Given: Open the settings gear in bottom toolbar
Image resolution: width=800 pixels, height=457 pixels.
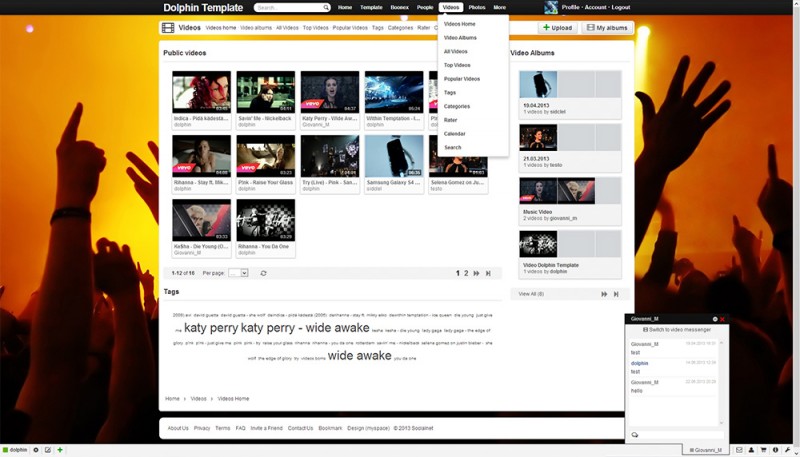Looking at the screenshot, I should click(x=36, y=450).
